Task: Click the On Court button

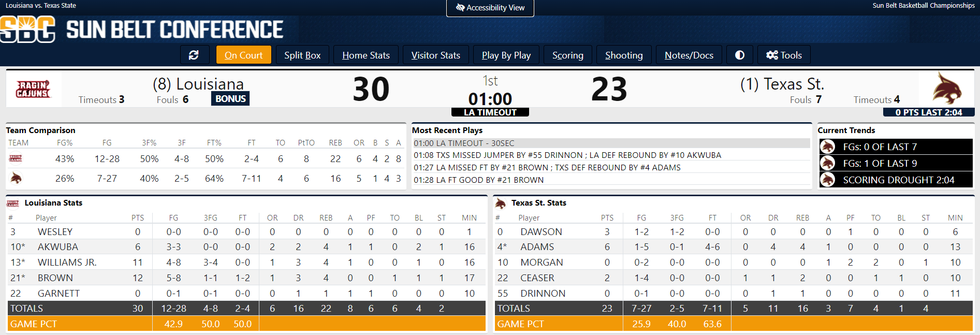Action: (x=243, y=55)
